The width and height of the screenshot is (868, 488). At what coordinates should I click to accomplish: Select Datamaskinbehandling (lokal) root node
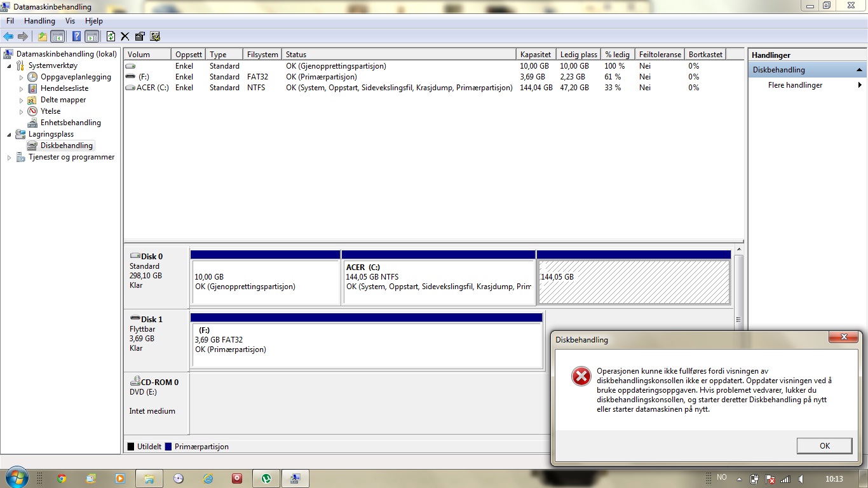66,54
